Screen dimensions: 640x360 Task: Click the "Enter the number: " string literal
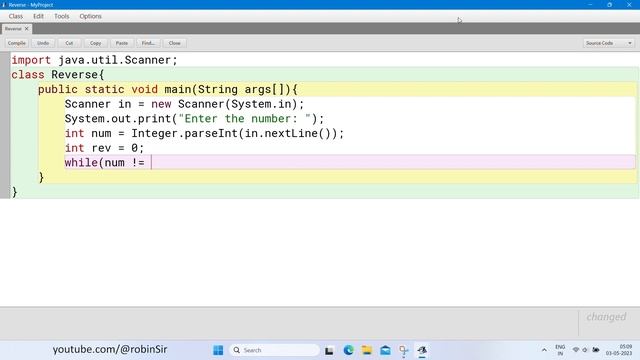pos(244,119)
